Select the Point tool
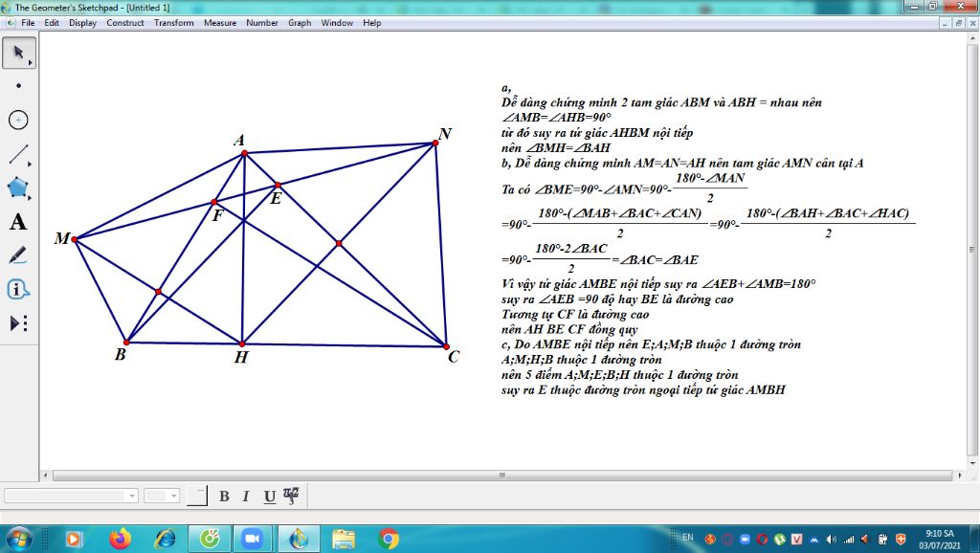980x553 pixels. pos(19,85)
